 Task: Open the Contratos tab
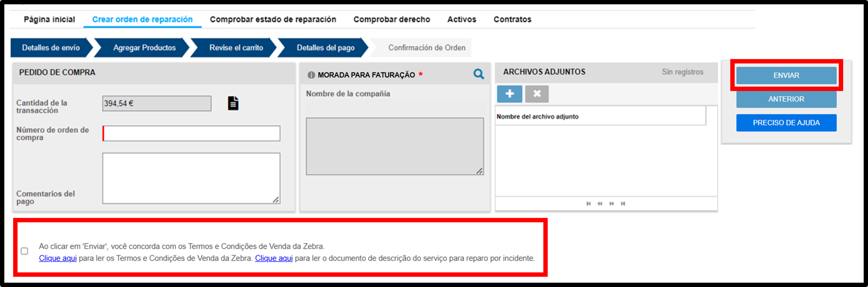pyautogui.click(x=512, y=20)
